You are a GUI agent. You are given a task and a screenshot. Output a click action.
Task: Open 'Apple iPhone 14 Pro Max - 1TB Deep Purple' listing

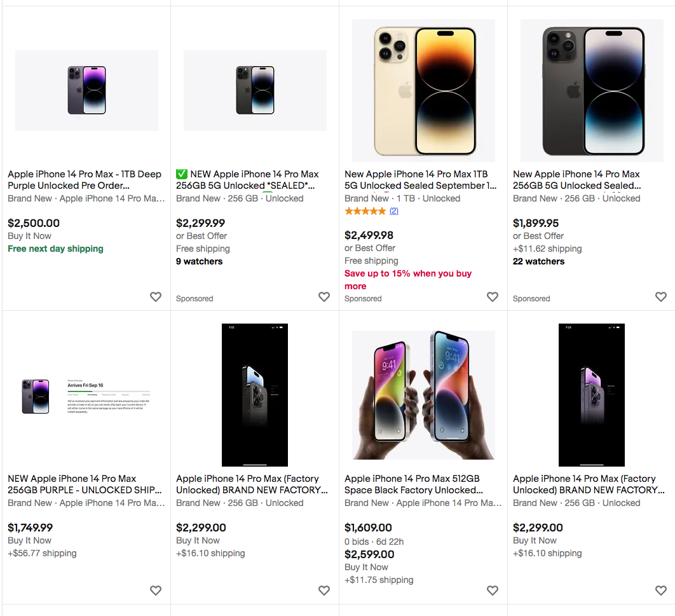click(85, 180)
